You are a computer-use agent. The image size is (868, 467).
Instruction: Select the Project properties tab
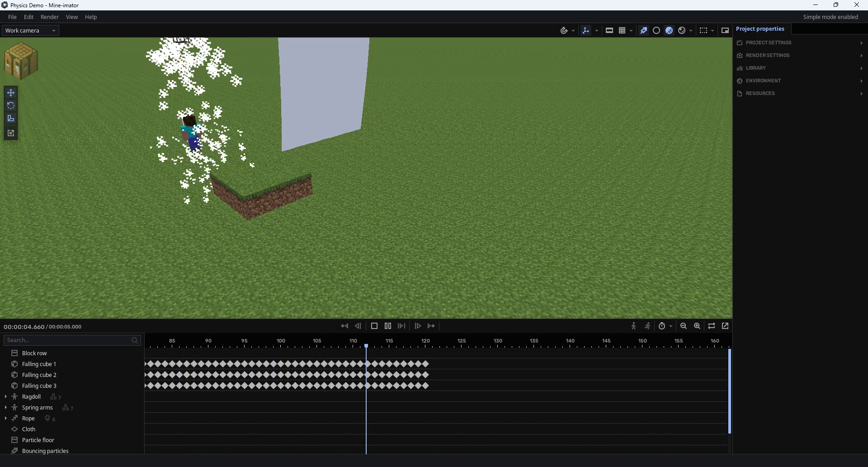[761, 29]
